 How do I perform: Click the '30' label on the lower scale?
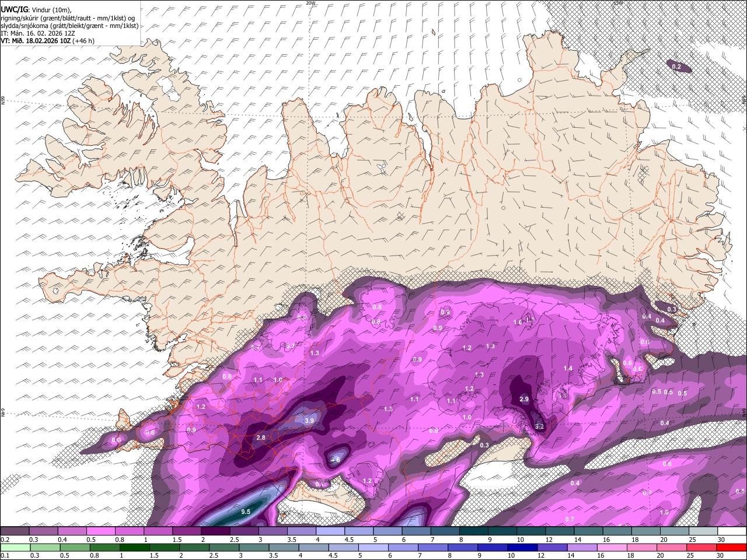tap(721, 555)
